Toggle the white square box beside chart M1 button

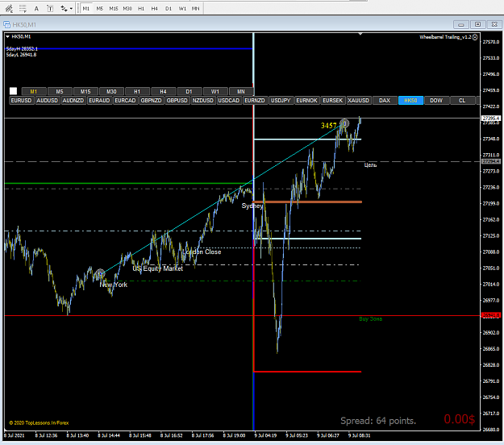click(x=13, y=91)
